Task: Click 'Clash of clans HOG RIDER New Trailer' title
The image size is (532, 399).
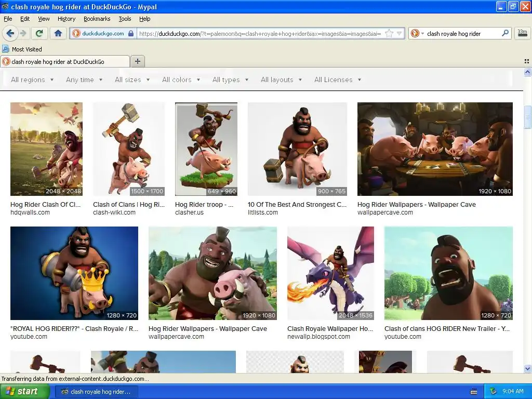Action: (x=447, y=329)
